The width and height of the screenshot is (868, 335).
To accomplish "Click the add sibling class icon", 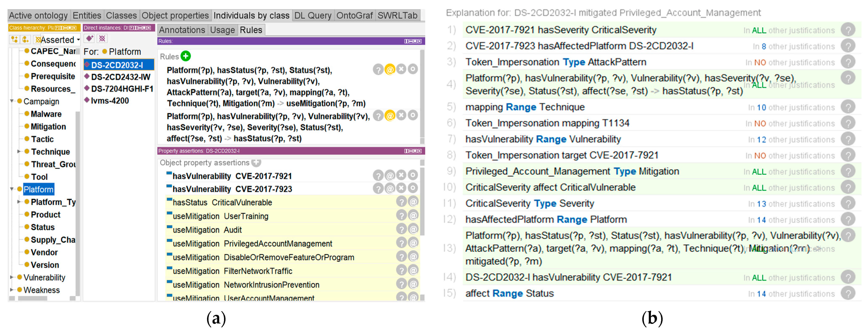I will [26, 39].
